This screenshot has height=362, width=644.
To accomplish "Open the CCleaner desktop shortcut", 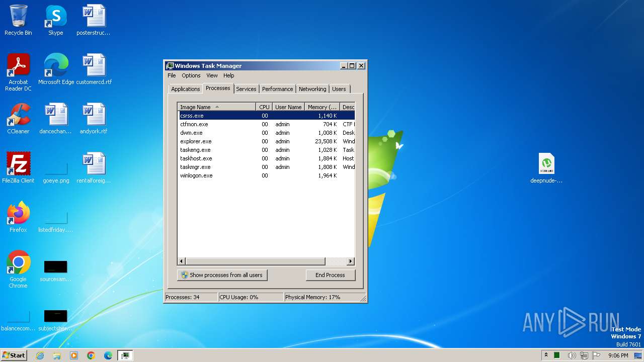I will pos(18,119).
